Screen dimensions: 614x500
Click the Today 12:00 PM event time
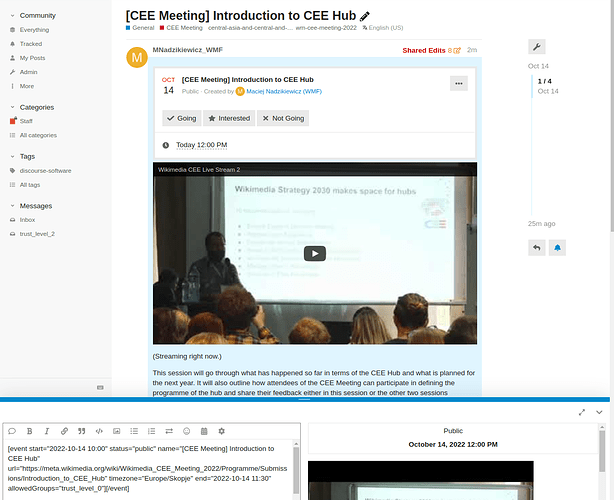coord(202,145)
